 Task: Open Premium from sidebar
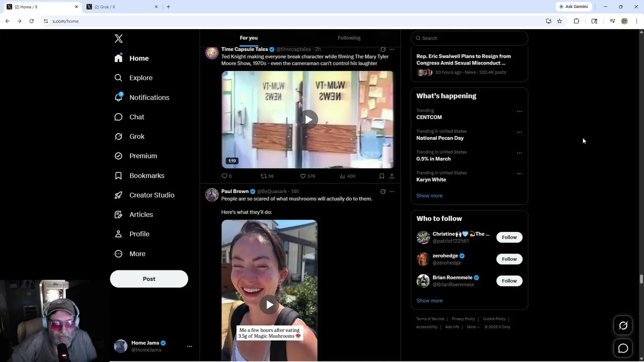point(136,156)
